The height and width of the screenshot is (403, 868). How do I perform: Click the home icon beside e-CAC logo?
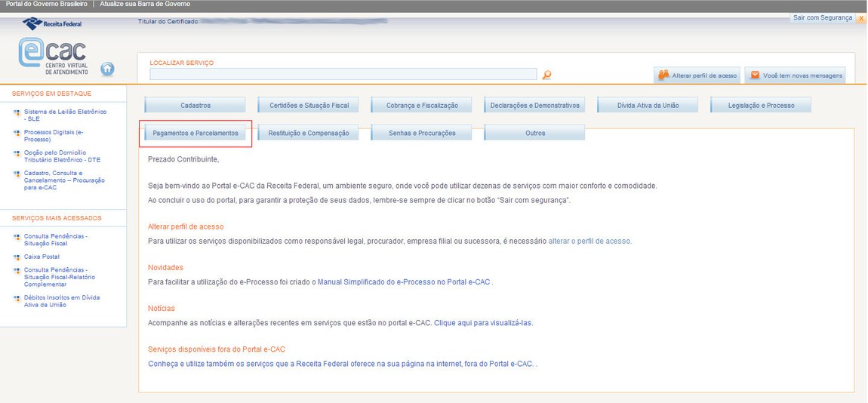pos(107,69)
